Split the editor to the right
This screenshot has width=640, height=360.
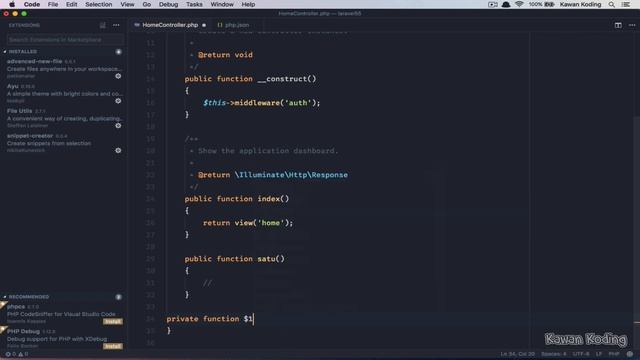pos(618,25)
